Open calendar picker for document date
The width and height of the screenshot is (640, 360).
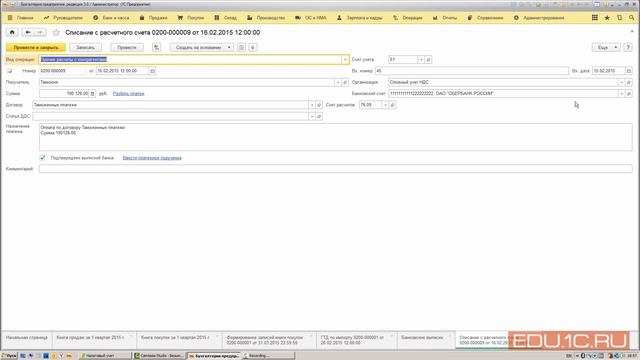(152, 71)
